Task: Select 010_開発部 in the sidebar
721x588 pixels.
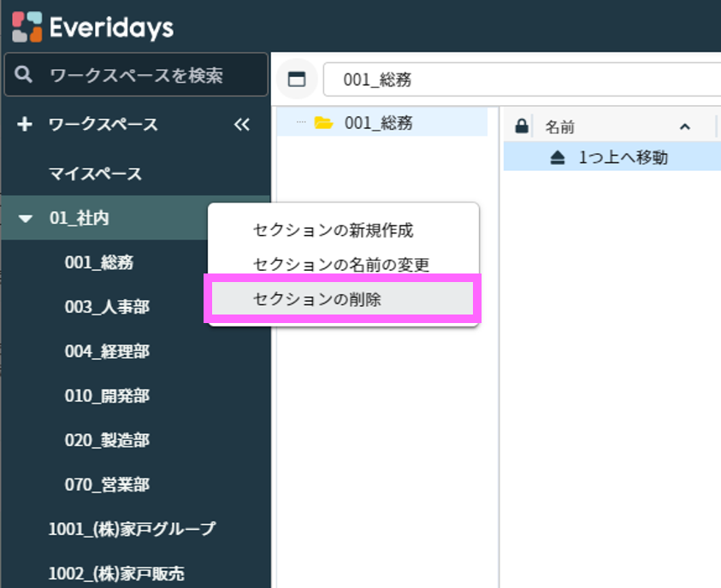Action: point(107,396)
